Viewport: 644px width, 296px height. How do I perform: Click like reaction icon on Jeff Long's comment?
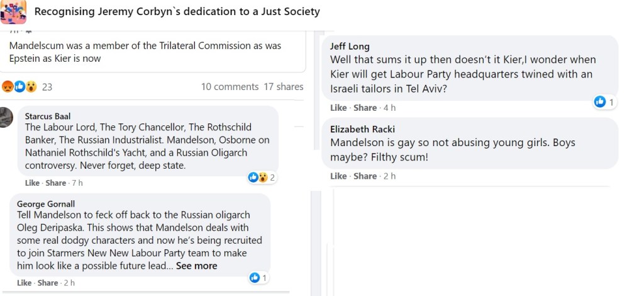point(600,102)
